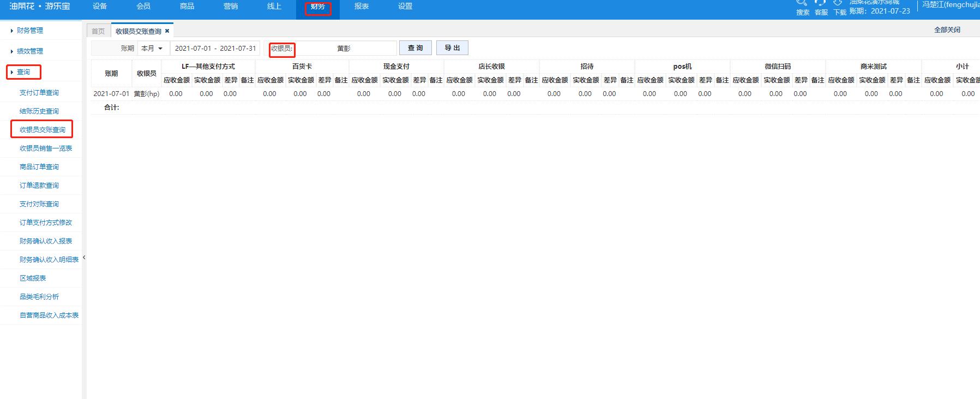
Task: Click the 账期 column header
Action: pyautogui.click(x=111, y=73)
